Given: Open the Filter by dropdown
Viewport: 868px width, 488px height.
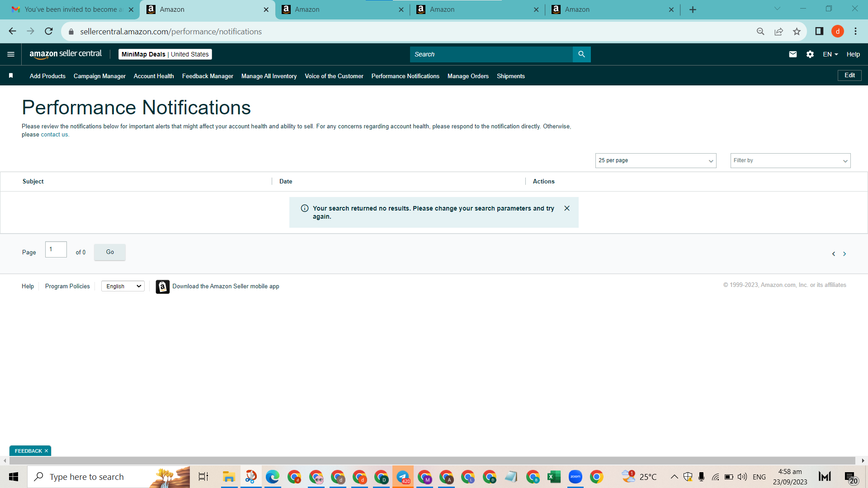Looking at the screenshot, I should (x=790, y=160).
